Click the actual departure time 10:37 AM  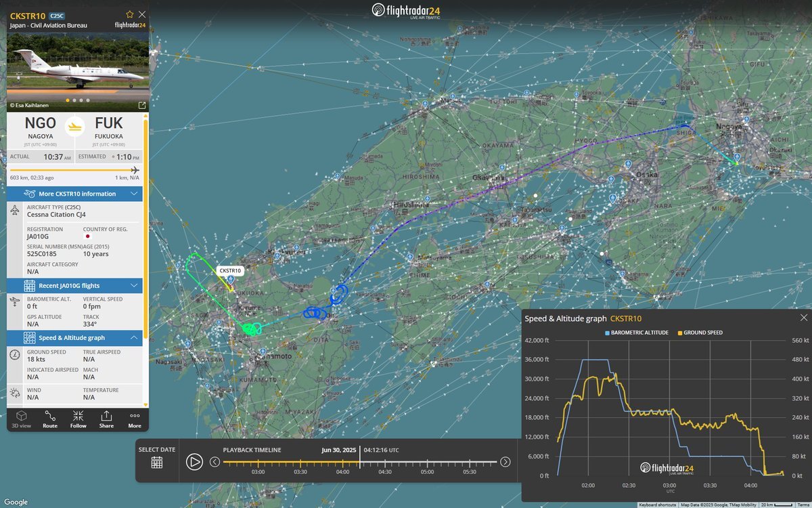pos(57,156)
